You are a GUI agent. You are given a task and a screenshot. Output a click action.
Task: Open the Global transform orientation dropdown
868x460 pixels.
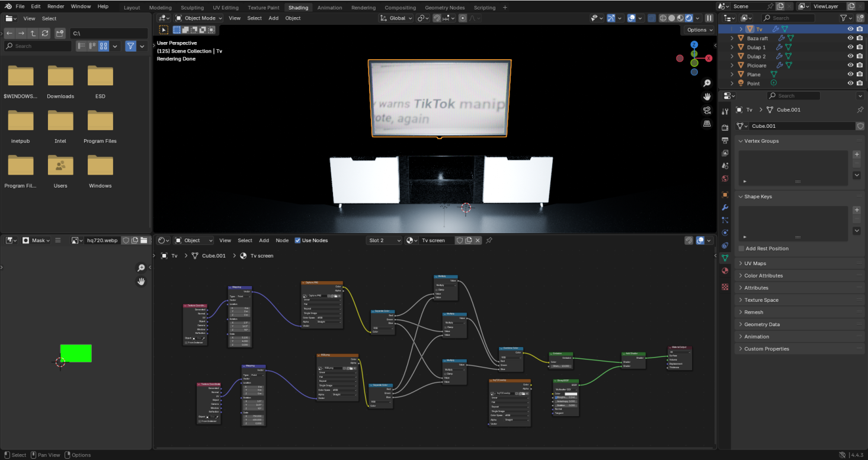[x=396, y=18]
